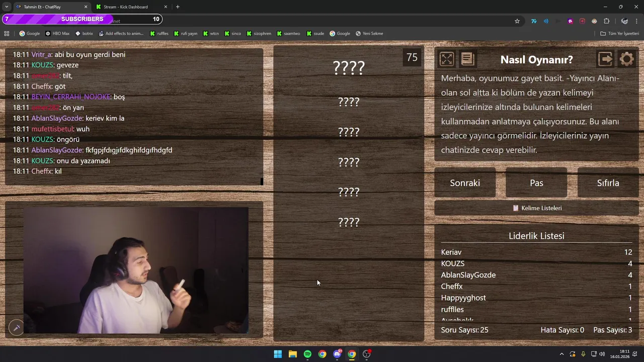Open Kelime Listeleri word lists
This screenshot has height=362, width=644.
click(x=536, y=208)
